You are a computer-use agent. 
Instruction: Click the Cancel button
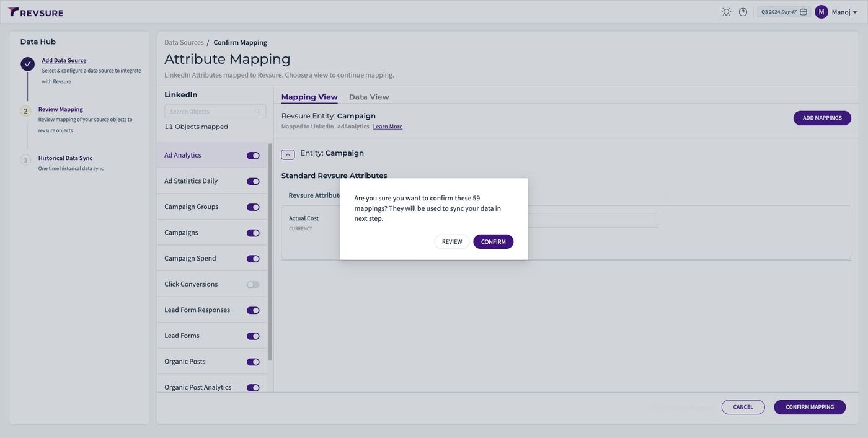(x=743, y=408)
